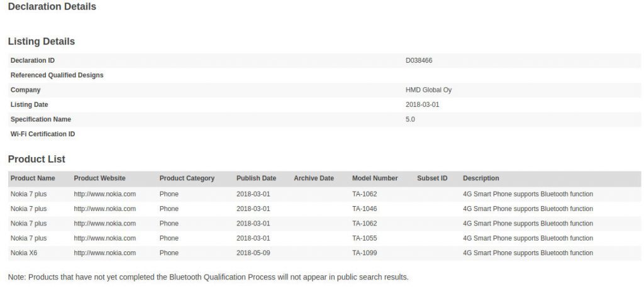Viewport: 644px width, 289px height.
Task: Click the Specification Name label
Action: [x=41, y=119]
